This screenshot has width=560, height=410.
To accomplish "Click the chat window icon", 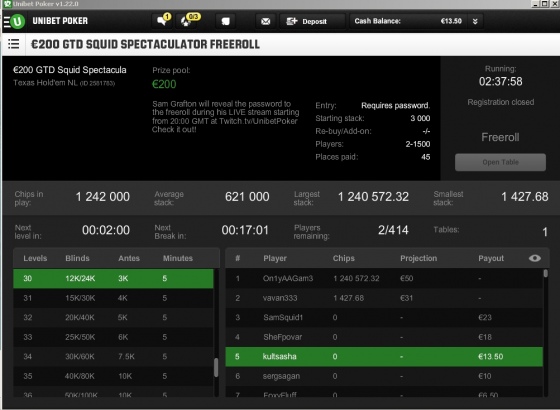I will tap(225, 21).
